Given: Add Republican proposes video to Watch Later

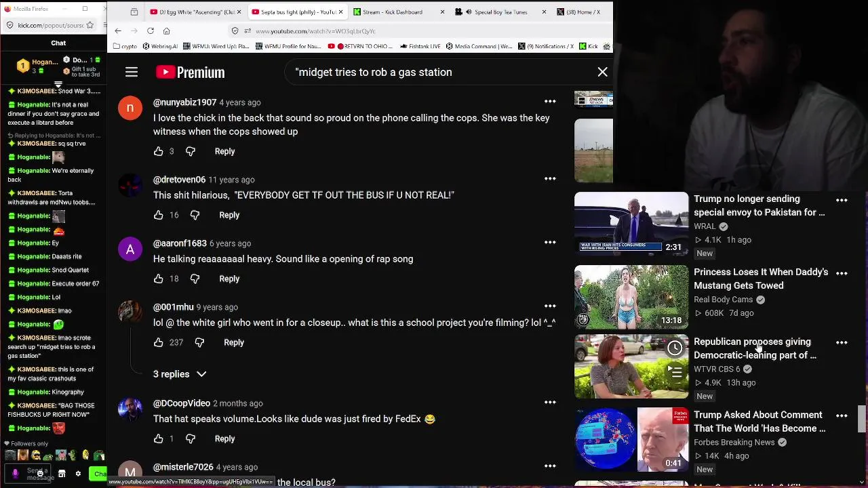Looking at the screenshot, I should [675, 348].
